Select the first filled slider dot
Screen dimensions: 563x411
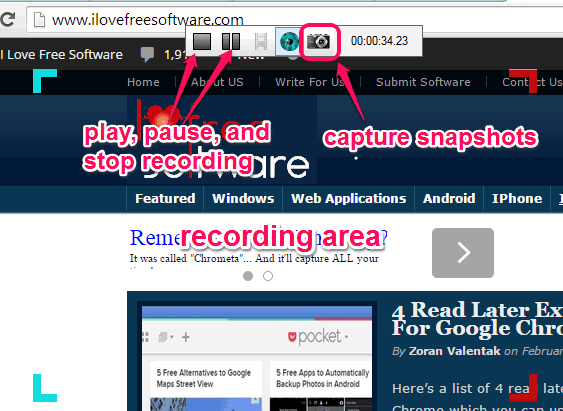point(248,276)
